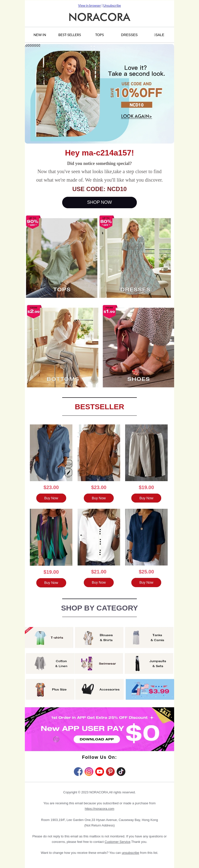199x868 pixels.
Task: Select the T-shirts category tile
Action: (49, 638)
